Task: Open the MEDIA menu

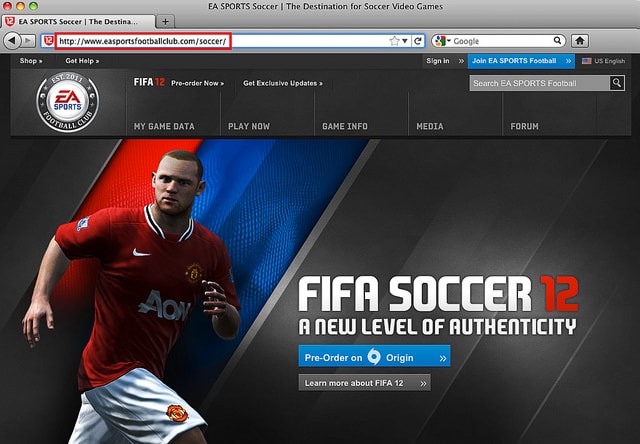Action: 430,127
